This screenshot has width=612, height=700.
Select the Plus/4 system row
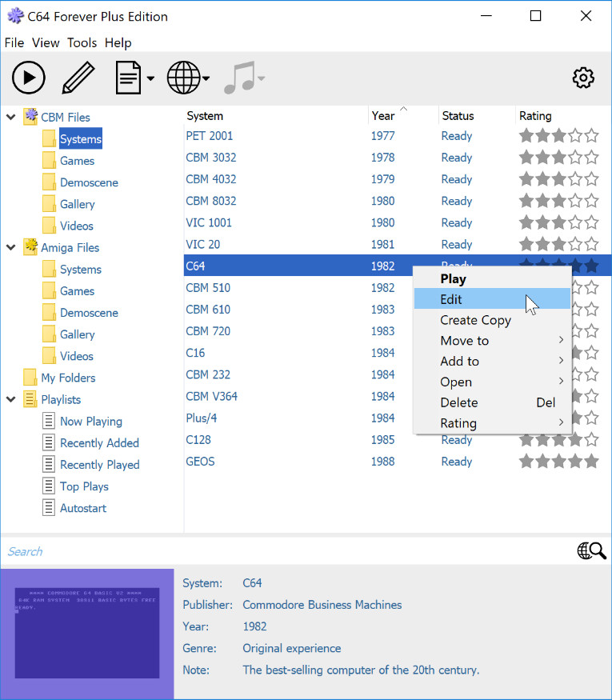pyautogui.click(x=298, y=418)
